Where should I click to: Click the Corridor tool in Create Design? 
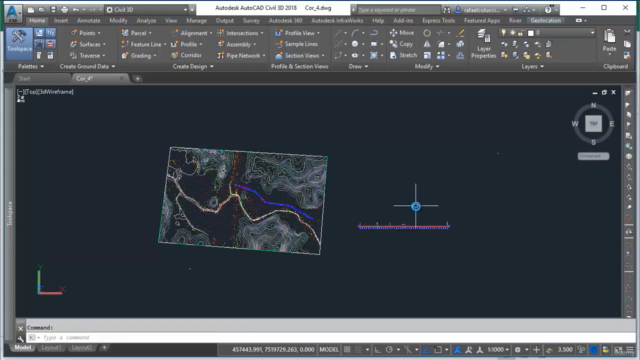pyautogui.click(x=187, y=55)
